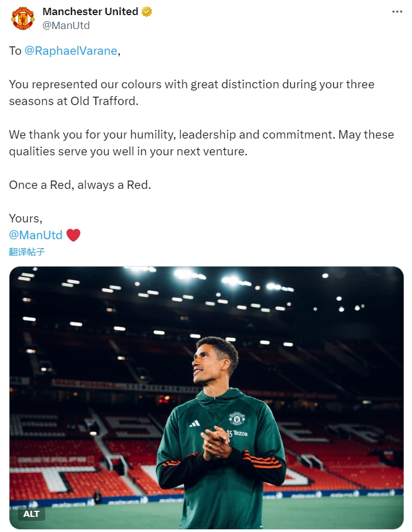The image size is (412, 532).
Task: Click the paragraph mentioning Old Trafford
Action: click(x=191, y=93)
